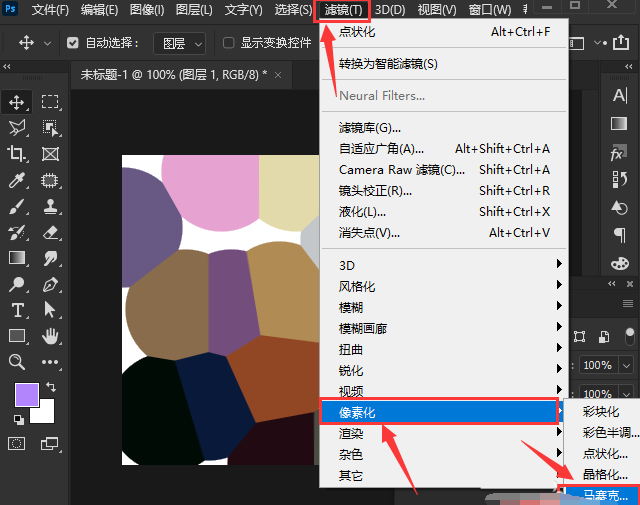Select the Crop tool
The image size is (640, 505).
click(x=17, y=154)
